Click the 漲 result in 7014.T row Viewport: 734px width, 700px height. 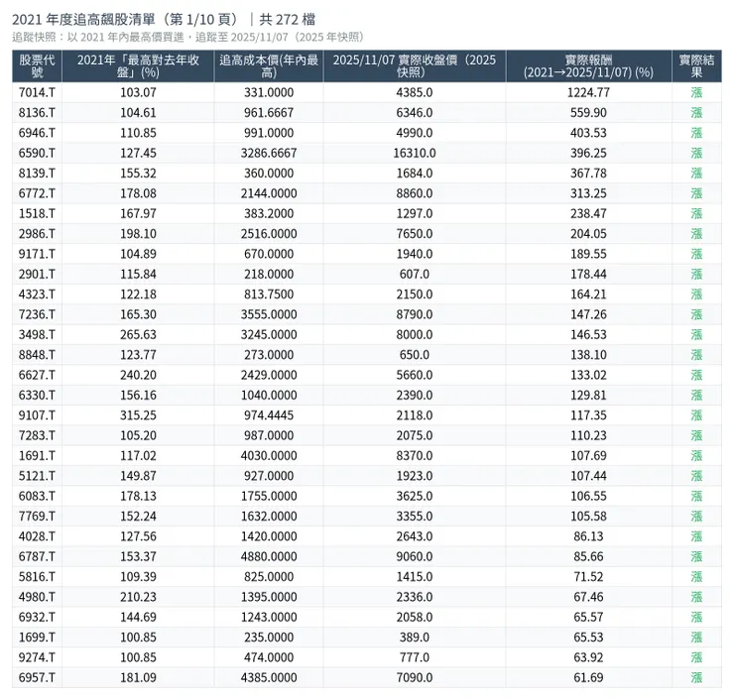pyautogui.click(x=696, y=92)
